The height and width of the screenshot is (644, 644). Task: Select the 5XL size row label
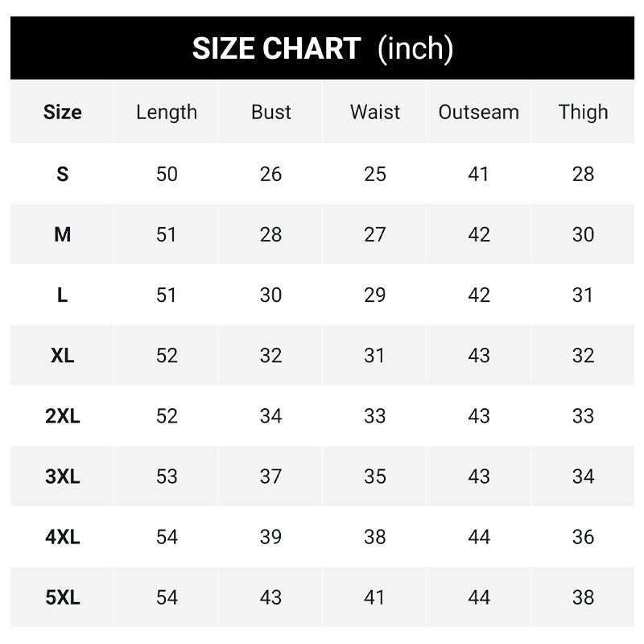coord(63,597)
